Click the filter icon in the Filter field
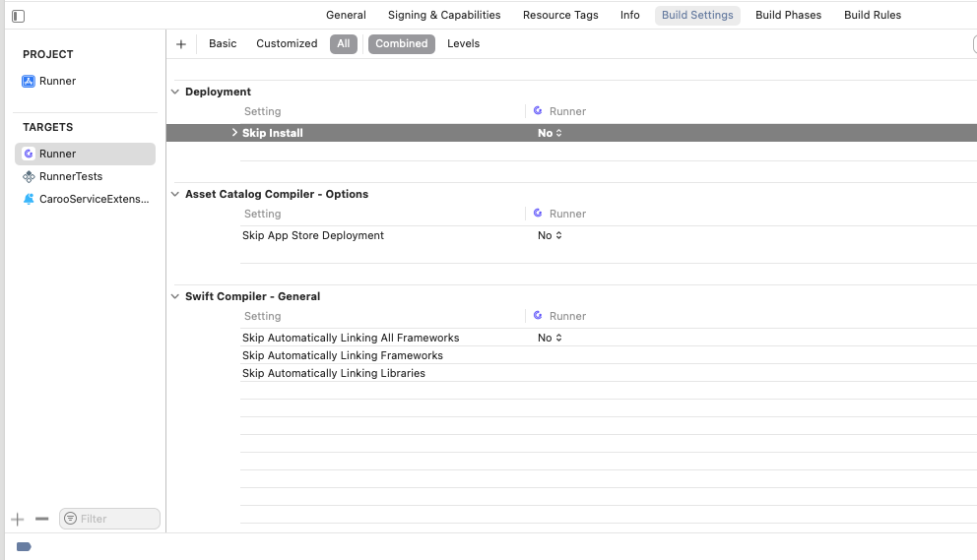977x560 pixels. pyautogui.click(x=70, y=519)
